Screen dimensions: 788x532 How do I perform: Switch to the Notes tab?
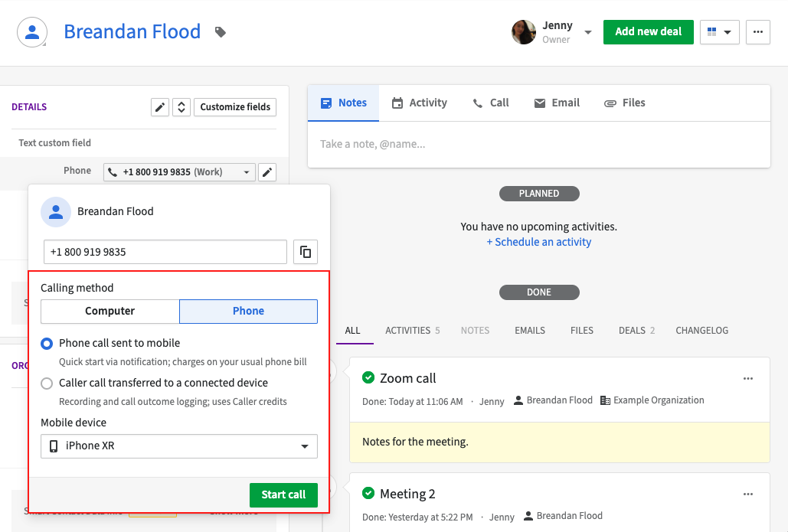343,103
